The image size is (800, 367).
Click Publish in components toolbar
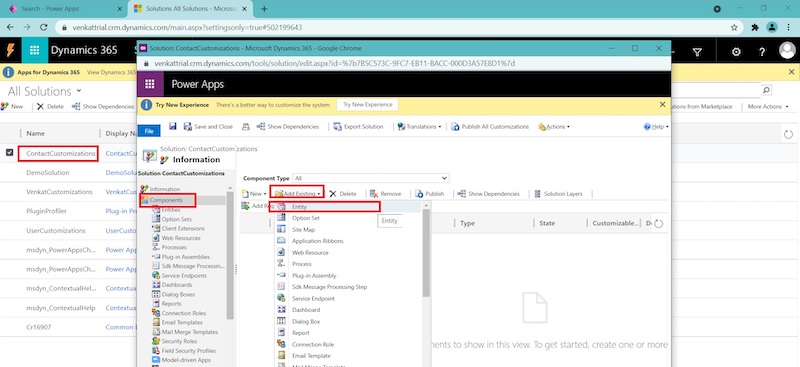click(430, 194)
